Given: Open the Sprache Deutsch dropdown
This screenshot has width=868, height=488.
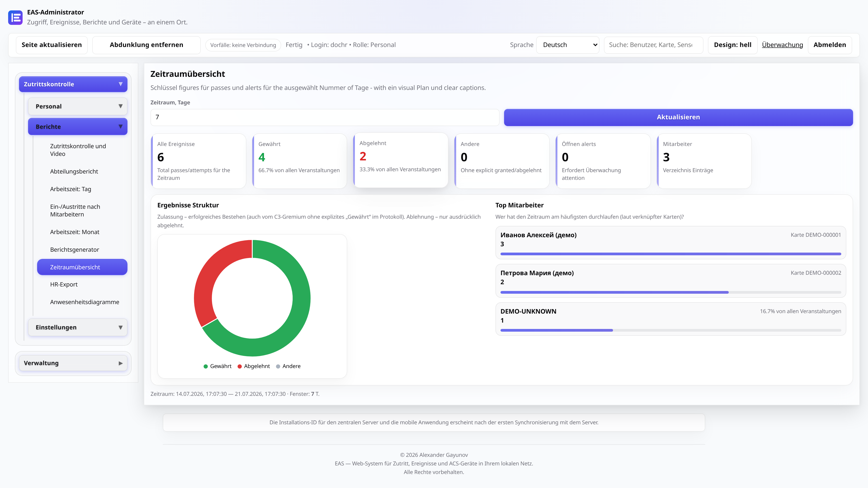Looking at the screenshot, I should (567, 45).
